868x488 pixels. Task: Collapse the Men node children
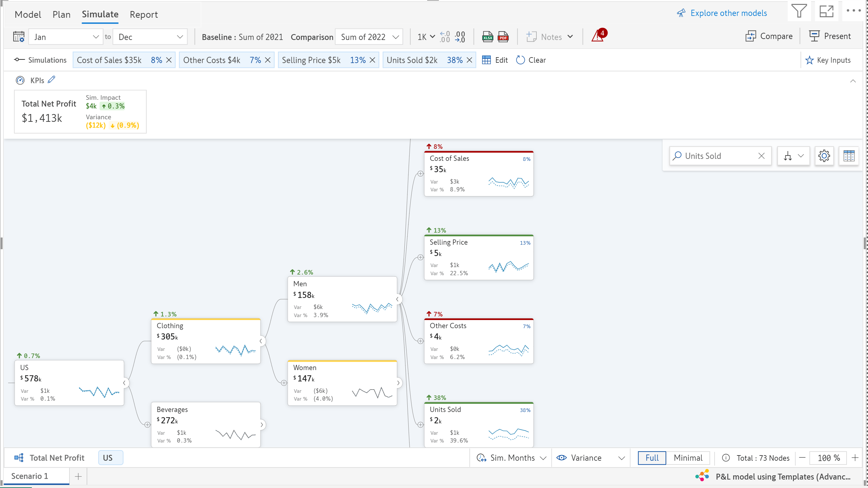398,299
